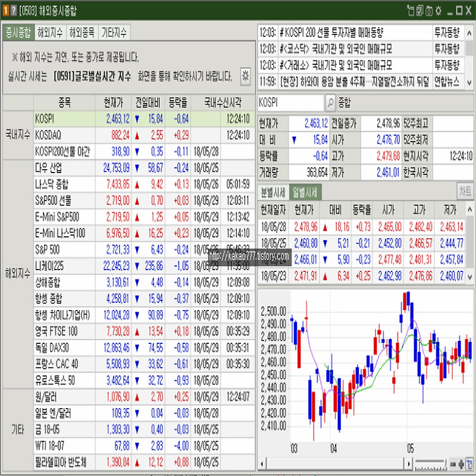476x476 pixels.
Task: Click the magnifier search icon next to KOSPI field
Action: (330, 102)
